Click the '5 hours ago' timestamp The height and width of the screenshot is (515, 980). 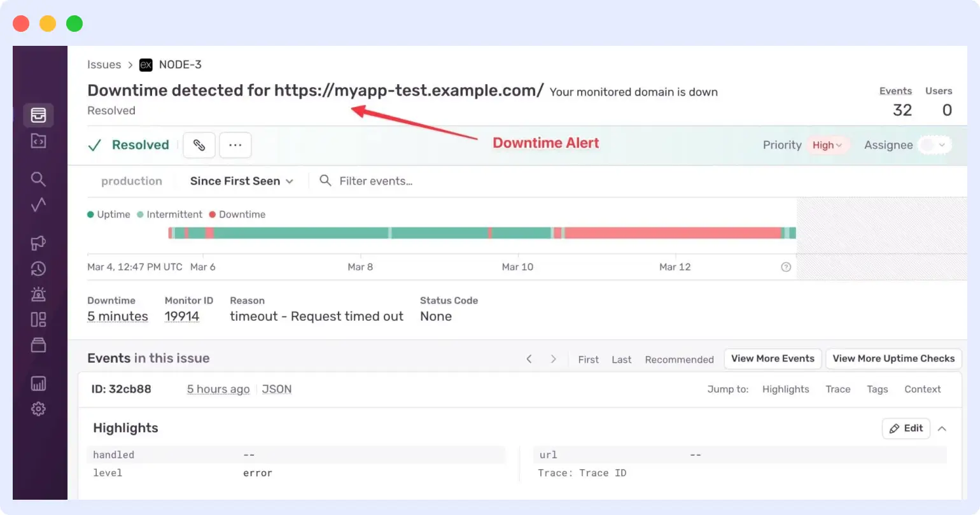coord(218,389)
